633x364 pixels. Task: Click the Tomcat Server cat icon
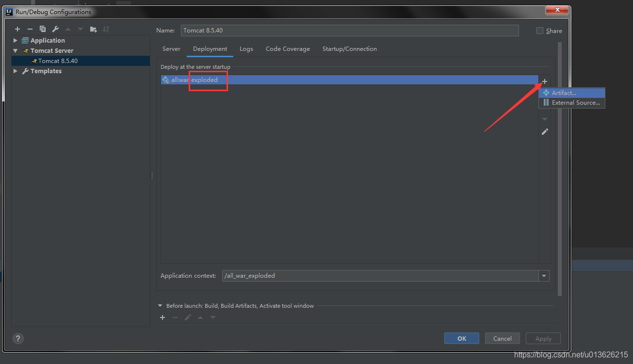pyautogui.click(x=26, y=50)
